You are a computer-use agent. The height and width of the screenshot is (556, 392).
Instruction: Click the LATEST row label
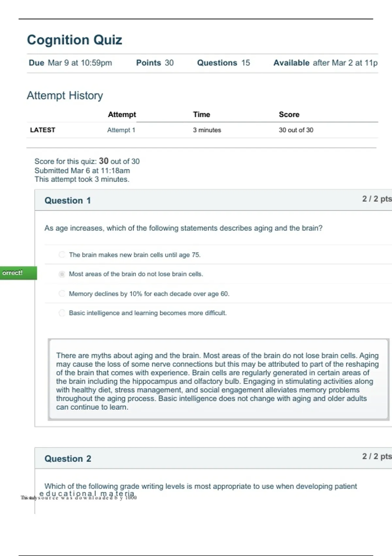pyautogui.click(x=42, y=130)
